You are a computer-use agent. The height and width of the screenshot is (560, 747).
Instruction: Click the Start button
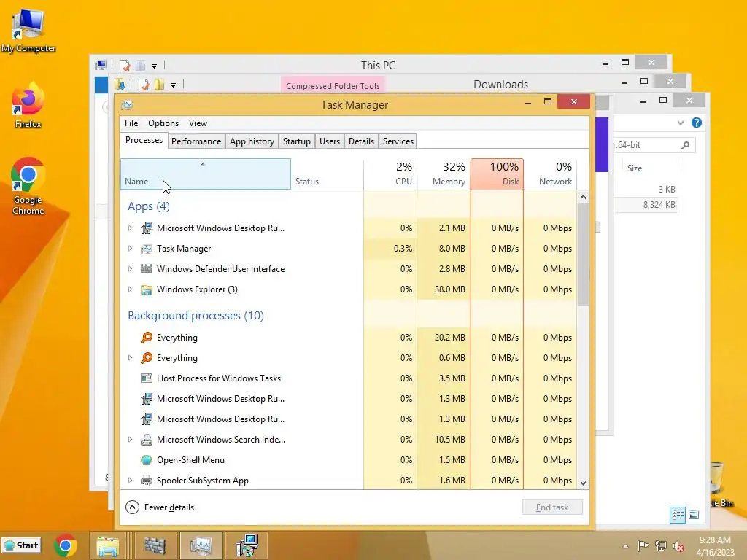pyautogui.click(x=21, y=545)
